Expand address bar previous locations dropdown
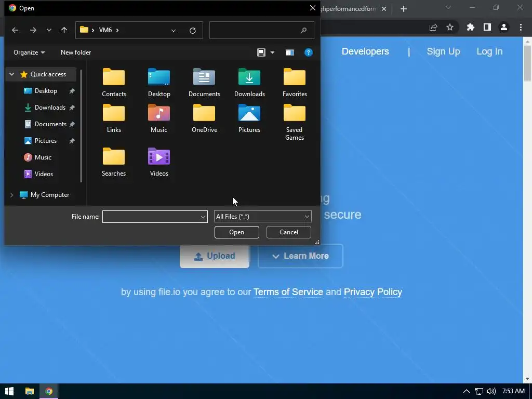Screen dimensions: 532x399 (x=174, y=31)
